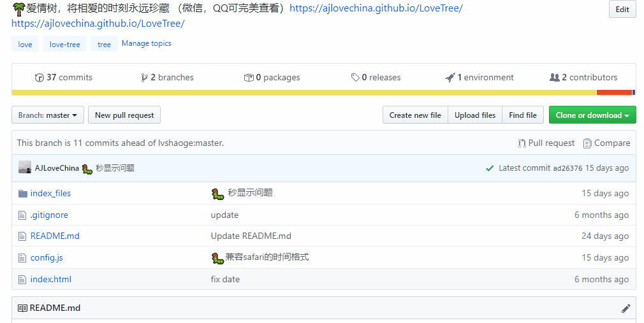Click the red HTML language bar segment
644x323 pixels.
tap(614, 92)
